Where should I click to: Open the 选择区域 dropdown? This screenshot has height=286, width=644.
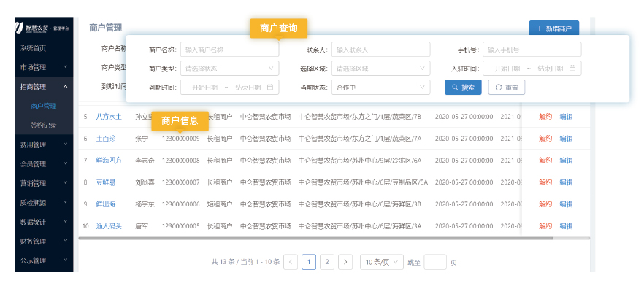pos(380,69)
